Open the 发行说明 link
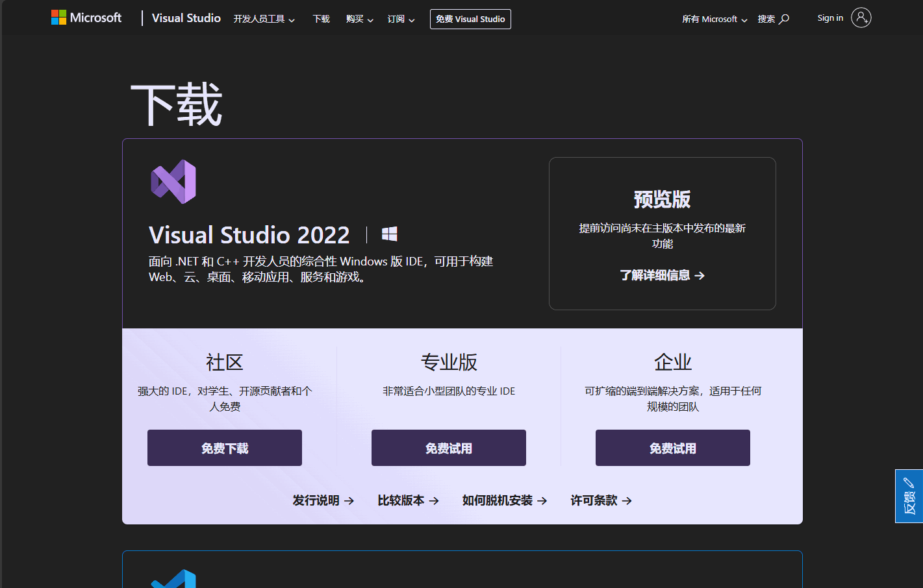The width and height of the screenshot is (923, 588). [x=323, y=500]
